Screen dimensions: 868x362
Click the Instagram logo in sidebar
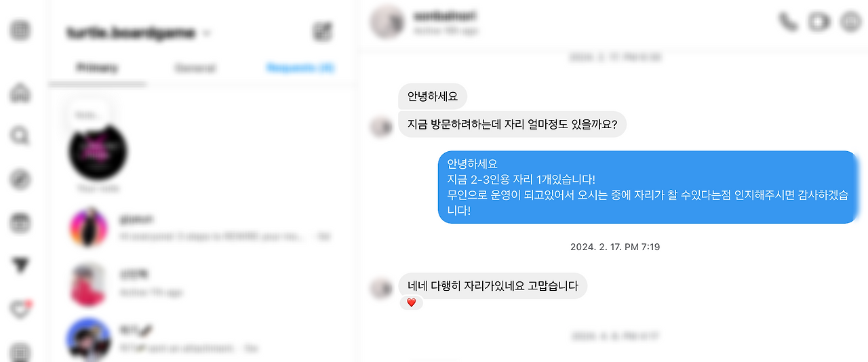[20, 31]
